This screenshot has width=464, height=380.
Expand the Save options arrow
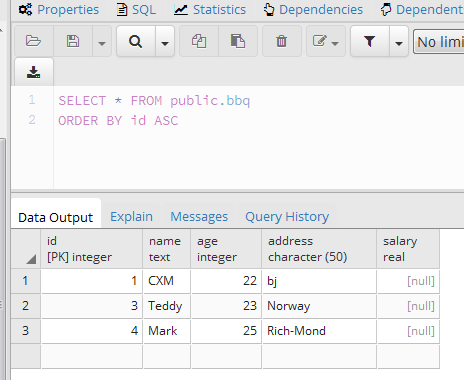pyautogui.click(x=102, y=41)
